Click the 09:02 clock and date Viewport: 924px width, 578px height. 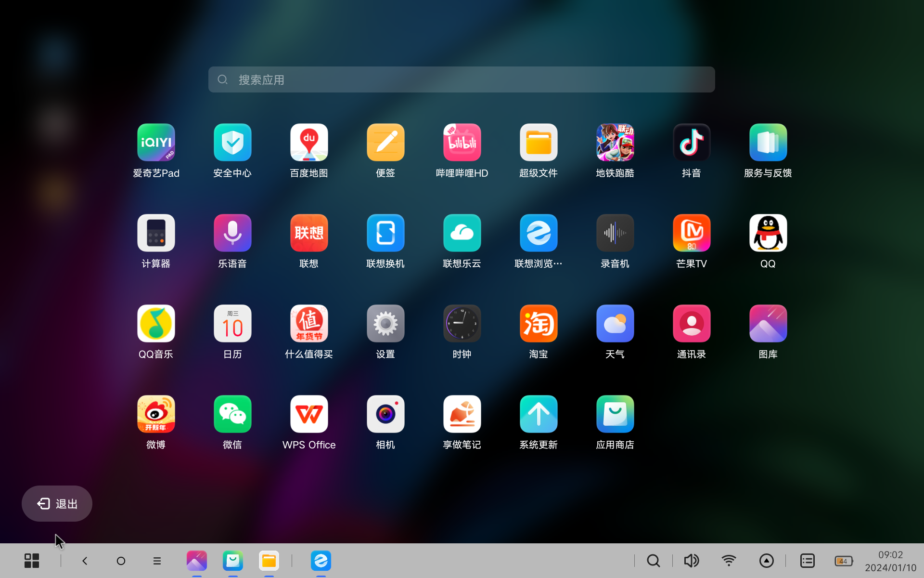[x=890, y=561]
